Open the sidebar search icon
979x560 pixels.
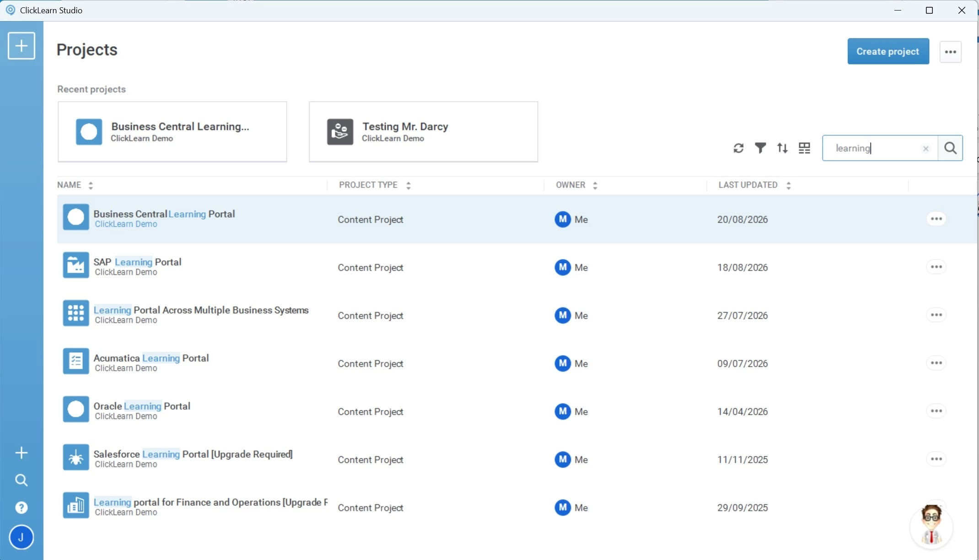click(x=21, y=480)
